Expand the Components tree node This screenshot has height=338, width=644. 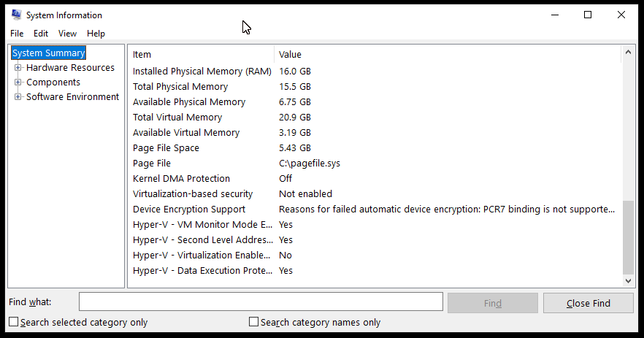(18, 82)
